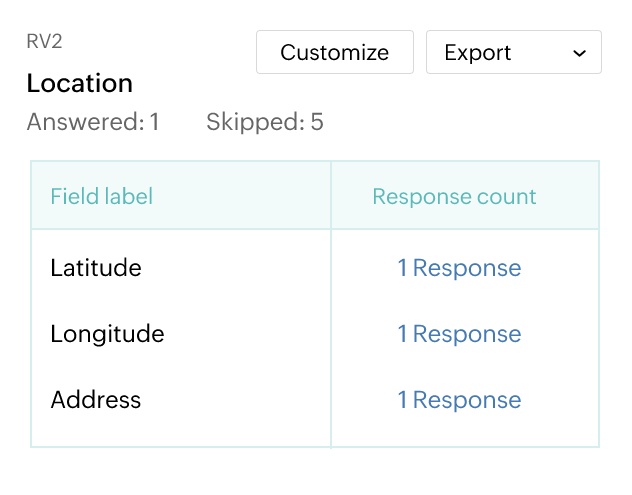Open Address 1 Response link
Image resolution: width=632 pixels, height=495 pixels.
pyautogui.click(x=459, y=400)
